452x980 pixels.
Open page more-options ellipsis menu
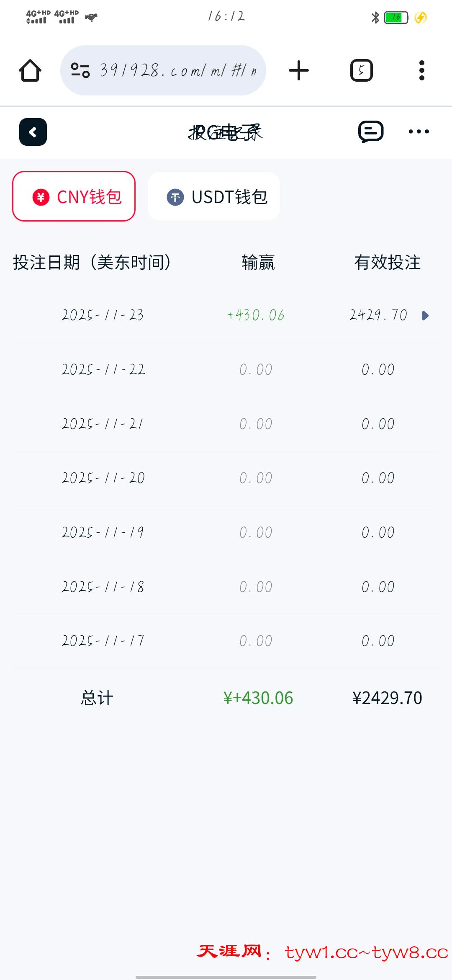[419, 132]
